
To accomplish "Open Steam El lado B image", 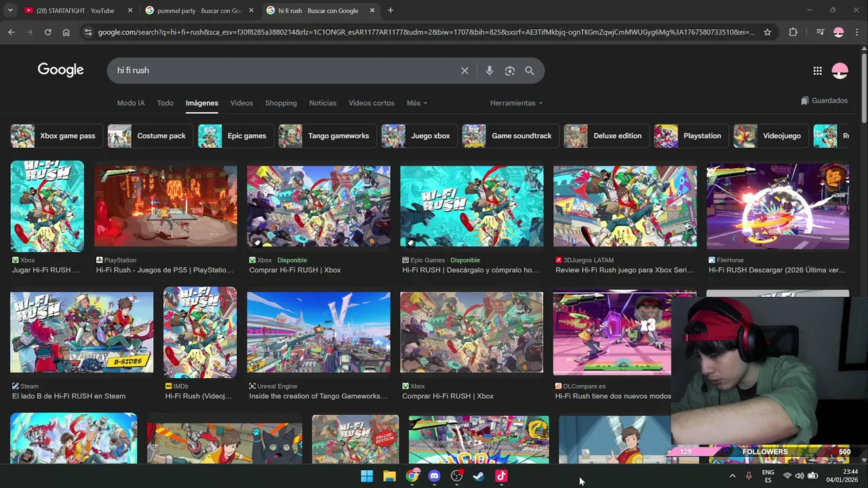I will [x=81, y=332].
